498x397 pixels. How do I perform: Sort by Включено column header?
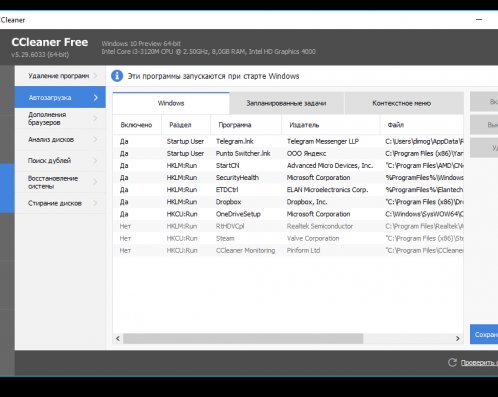[136, 125]
